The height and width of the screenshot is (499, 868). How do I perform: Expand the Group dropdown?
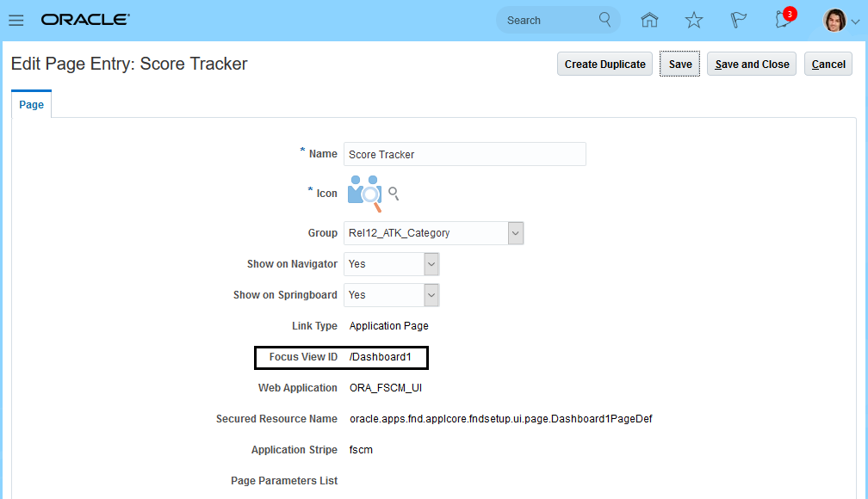click(x=515, y=232)
